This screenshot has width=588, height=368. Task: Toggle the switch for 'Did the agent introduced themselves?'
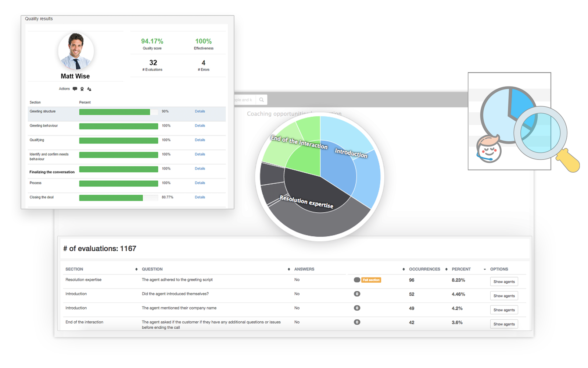(357, 294)
